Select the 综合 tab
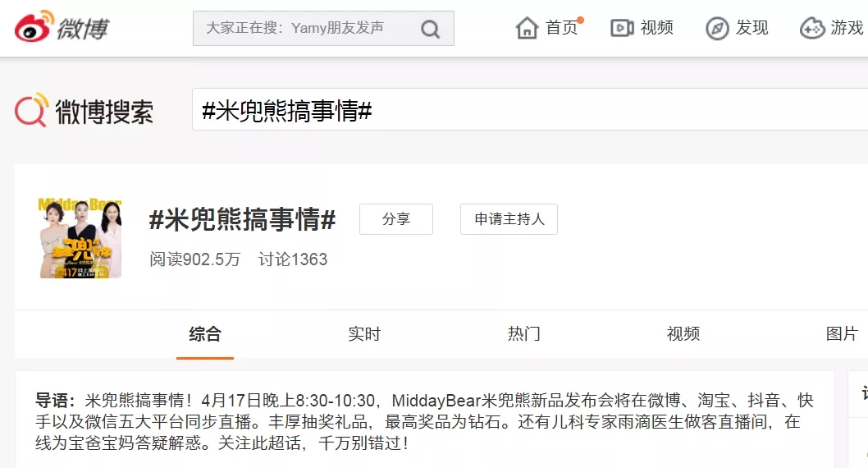This screenshot has height=468, width=868. coord(205,334)
